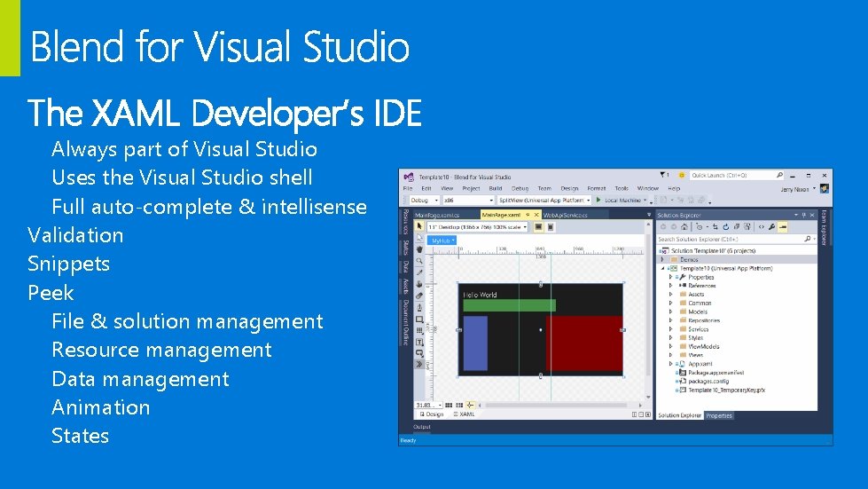Click the feedback smiley icon
The image size is (868, 489).
pyautogui.click(x=682, y=175)
